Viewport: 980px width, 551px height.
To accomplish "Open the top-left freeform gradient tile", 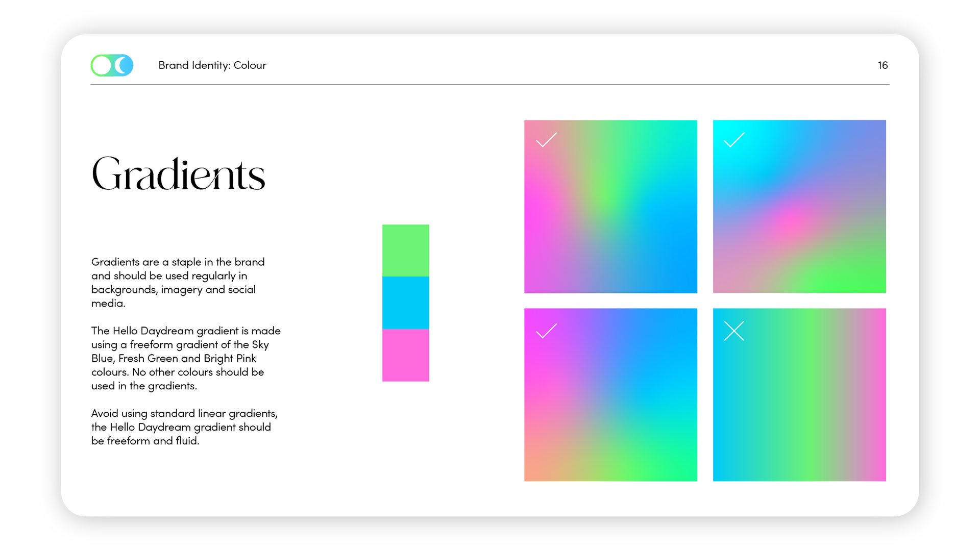I will coord(610,207).
